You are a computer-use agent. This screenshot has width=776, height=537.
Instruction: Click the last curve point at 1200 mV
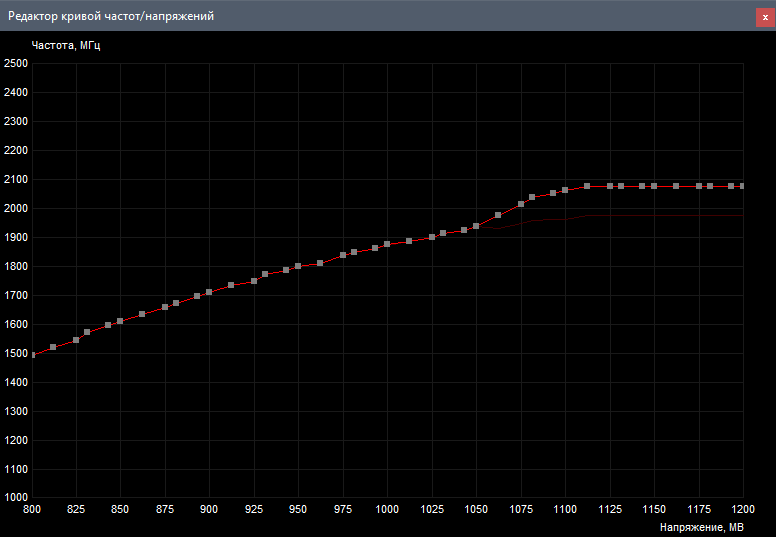742,186
